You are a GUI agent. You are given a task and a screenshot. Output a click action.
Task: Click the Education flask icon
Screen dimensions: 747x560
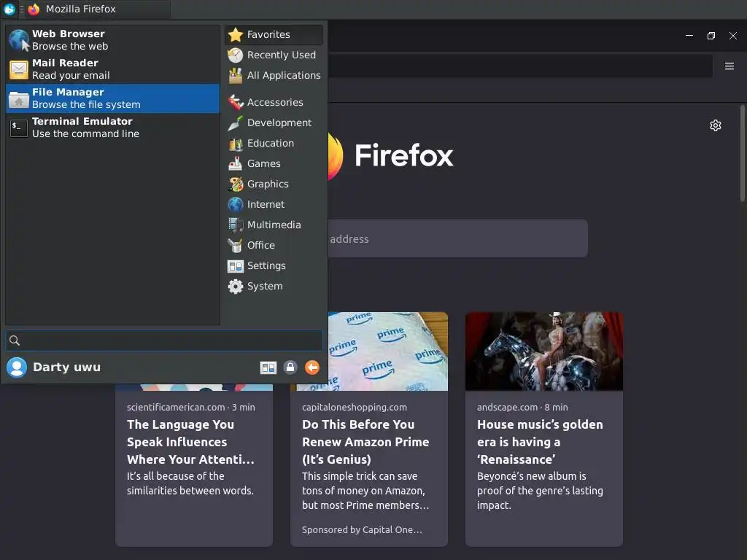pyautogui.click(x=236, y=144)
